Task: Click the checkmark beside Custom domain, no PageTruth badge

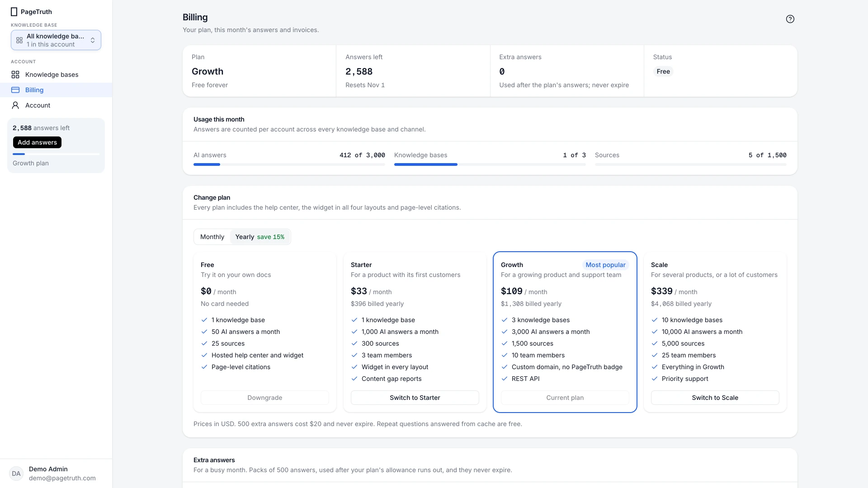Action: click(505, 367)
